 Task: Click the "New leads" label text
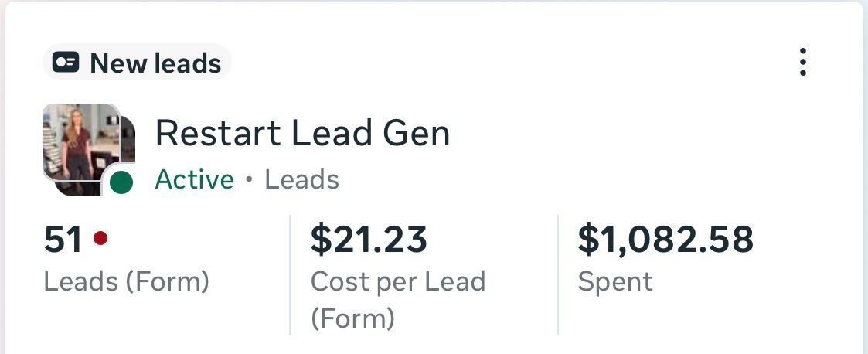(155, 63)
